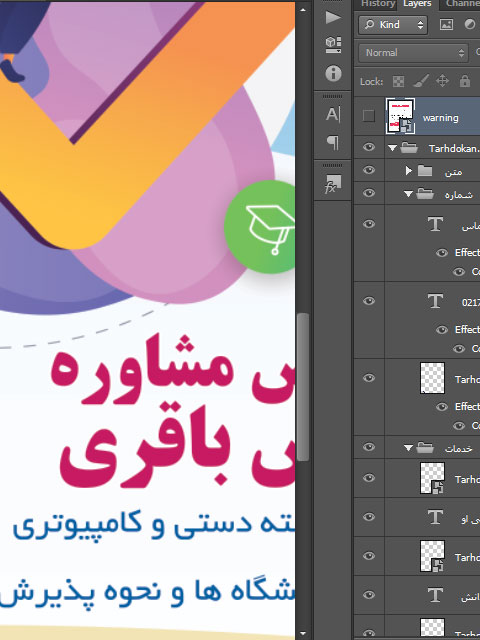Click the T icon of ماس text layer
This screenshot has height=640, width=480.
[435, 224]
